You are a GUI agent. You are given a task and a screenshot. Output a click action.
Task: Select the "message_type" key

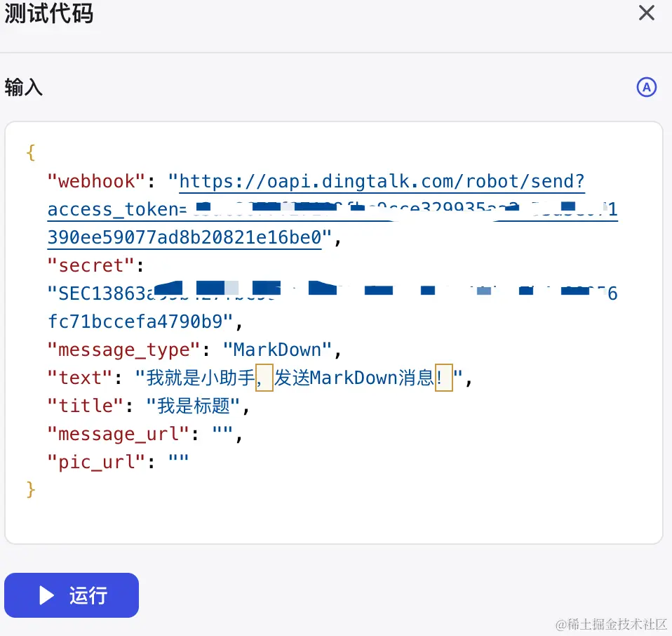124,350
